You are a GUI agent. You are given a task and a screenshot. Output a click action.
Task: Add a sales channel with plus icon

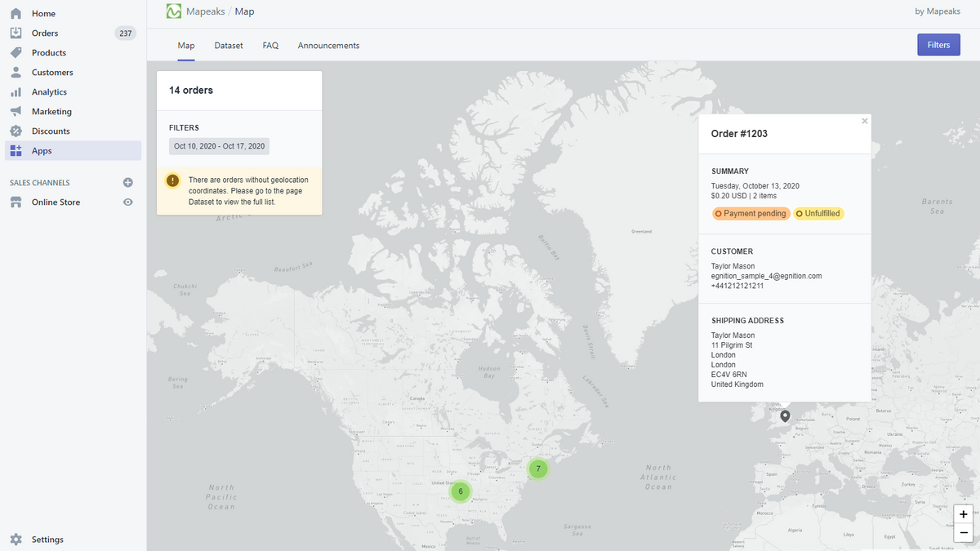[x=127, y=183]
